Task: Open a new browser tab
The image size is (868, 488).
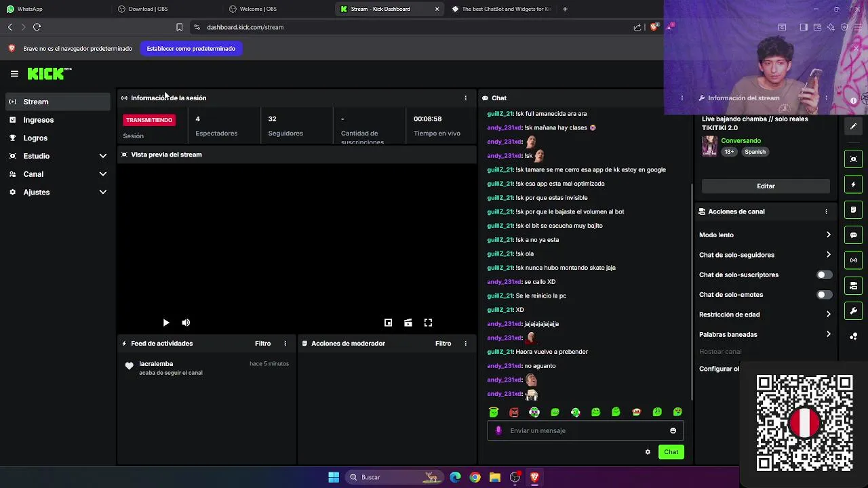Action: (x=565, y=9)
